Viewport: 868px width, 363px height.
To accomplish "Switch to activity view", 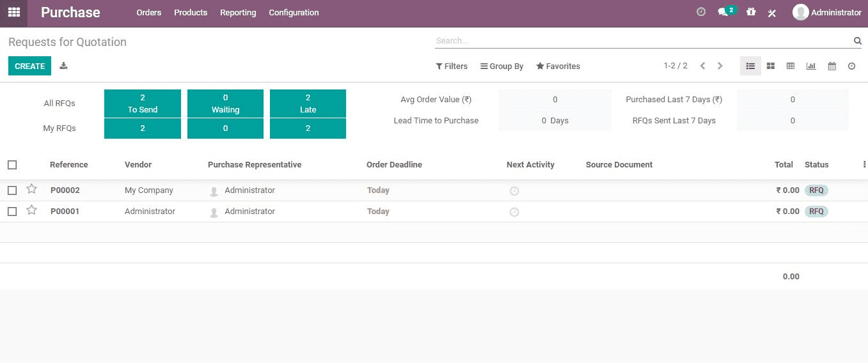I will point(851,66).
